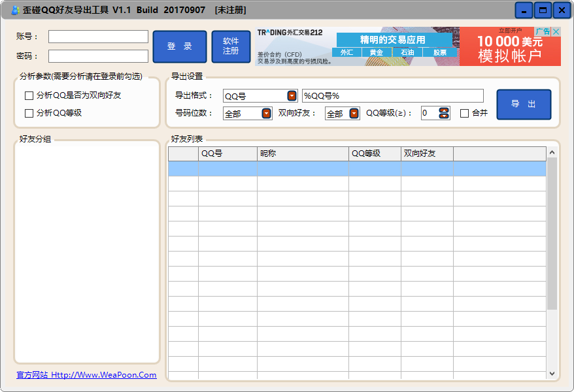Tick the 合并 checkbox
The image size is (574, 392).
[x=465, y=114]
